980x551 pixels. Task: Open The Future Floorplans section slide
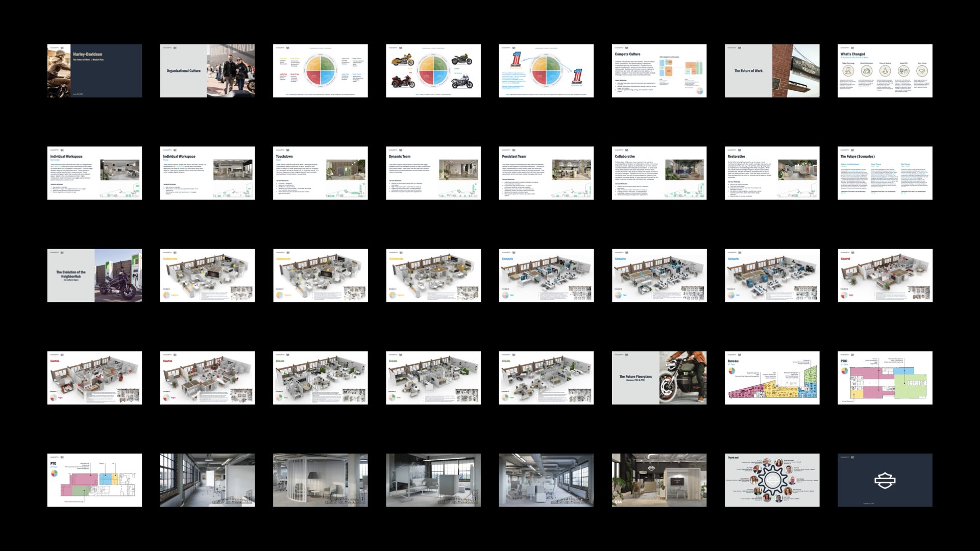659,378
